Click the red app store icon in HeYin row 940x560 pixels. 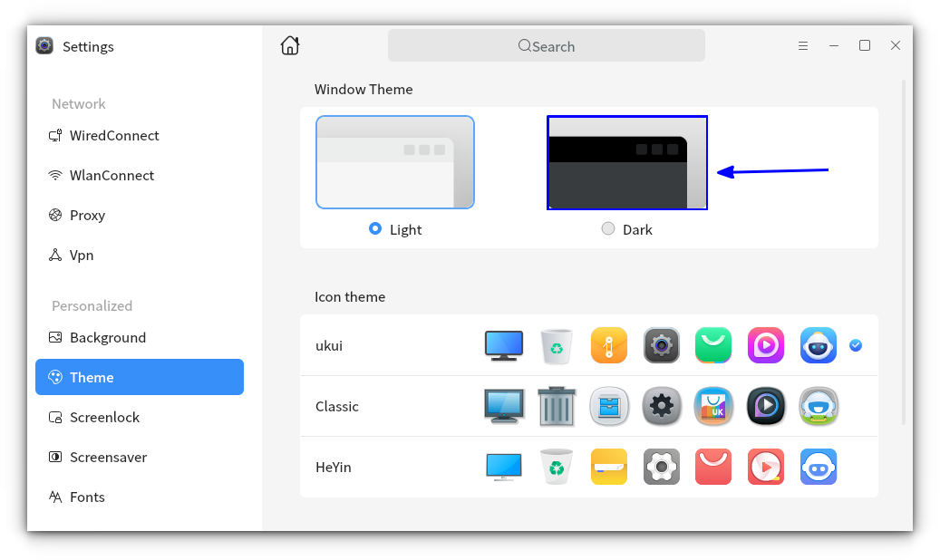click(713, 467)
